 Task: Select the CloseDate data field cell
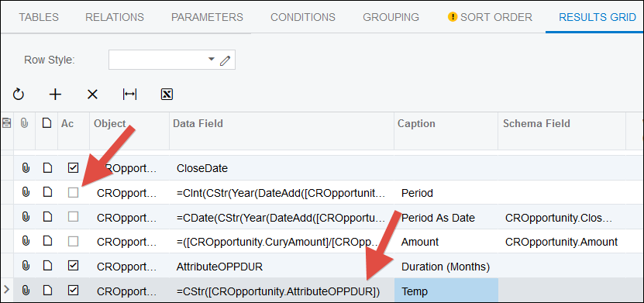click(282, 168)
